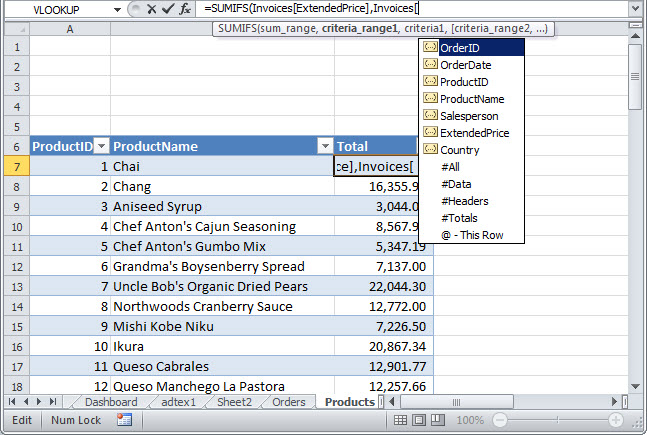This screenshot has width=647, height=435.
Task: Switch to Normal view in status bar
Action: point(401,420)
